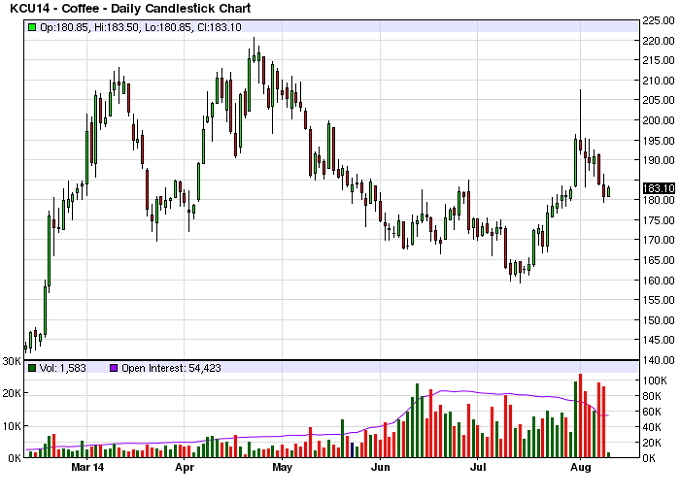This screenshot has width=680, height=497.
Task: Click the green price legend square
Action: [x=32, y=27]
